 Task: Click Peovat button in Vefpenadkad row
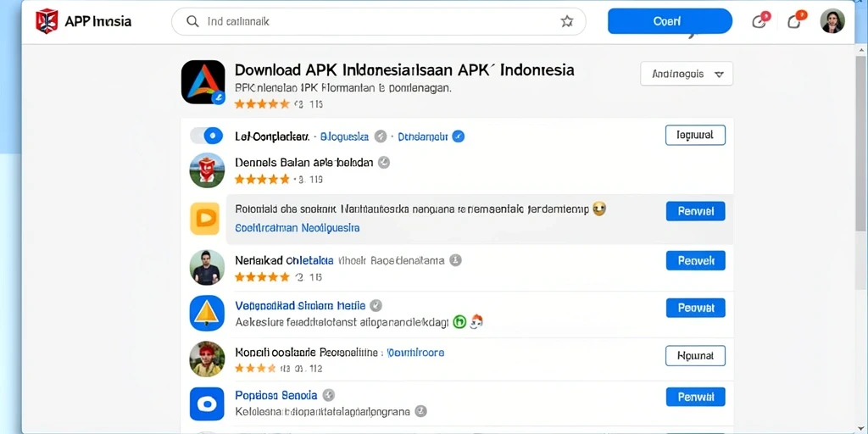(x=695, y=308)
